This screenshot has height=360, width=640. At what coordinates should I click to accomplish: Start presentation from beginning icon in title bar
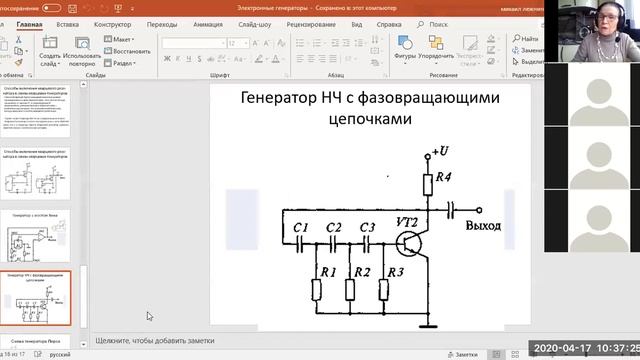coord(118,8)
